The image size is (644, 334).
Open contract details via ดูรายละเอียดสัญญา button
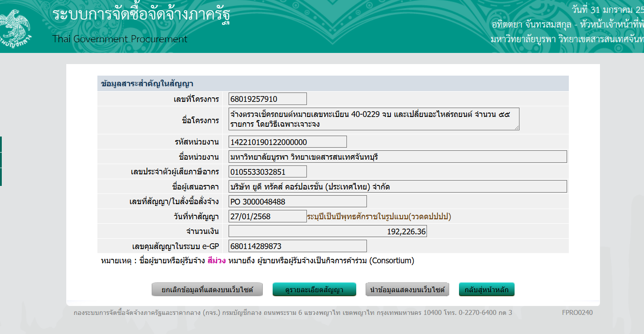(314, 290)
